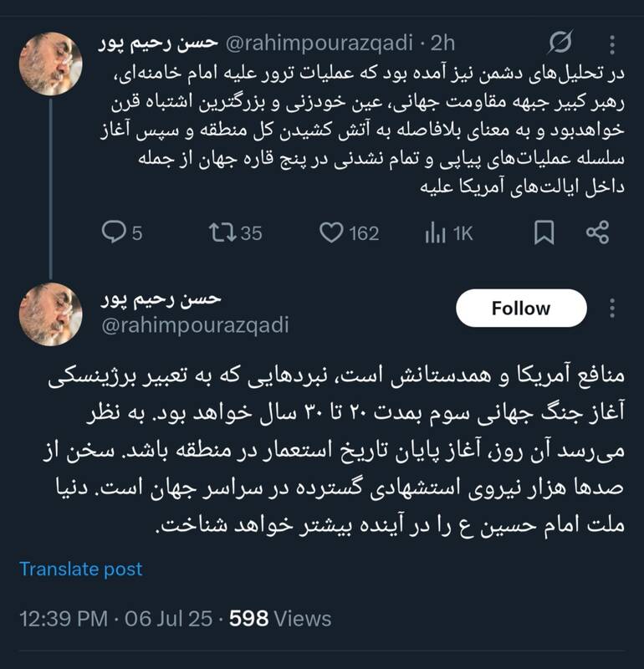644x669 pixels.
Task: Follow @rahimpourazqadi via the Follow button
Action: tap(522, 306)
